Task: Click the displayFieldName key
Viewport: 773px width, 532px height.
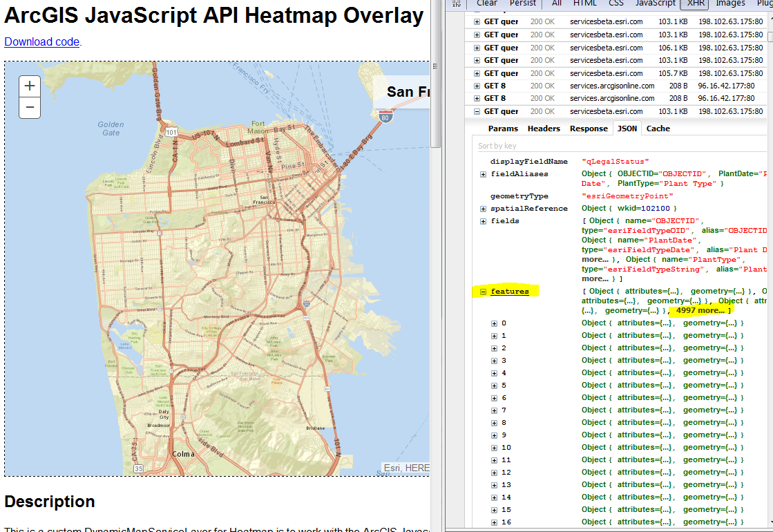Action: pyautogui.click(x=529, y=162)
